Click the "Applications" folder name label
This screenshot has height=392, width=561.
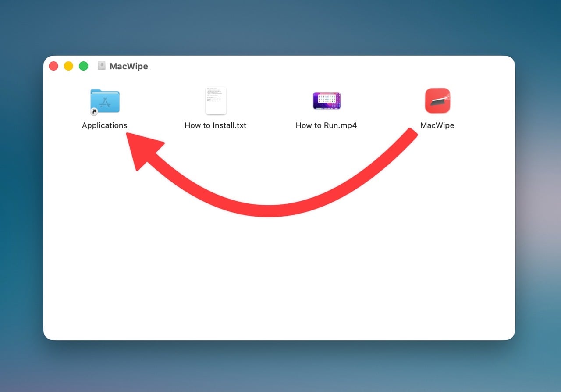click(x=105, y=125)
